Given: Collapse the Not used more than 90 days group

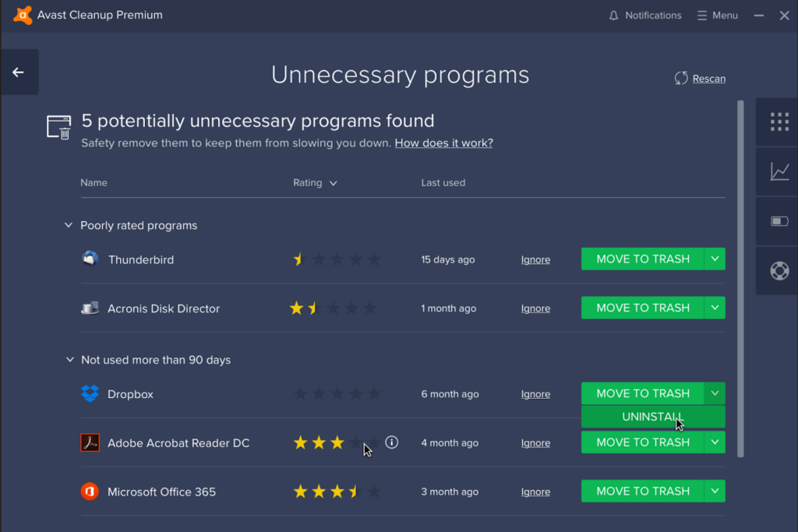Looking at the screenshot, I should tap(68, 360).
